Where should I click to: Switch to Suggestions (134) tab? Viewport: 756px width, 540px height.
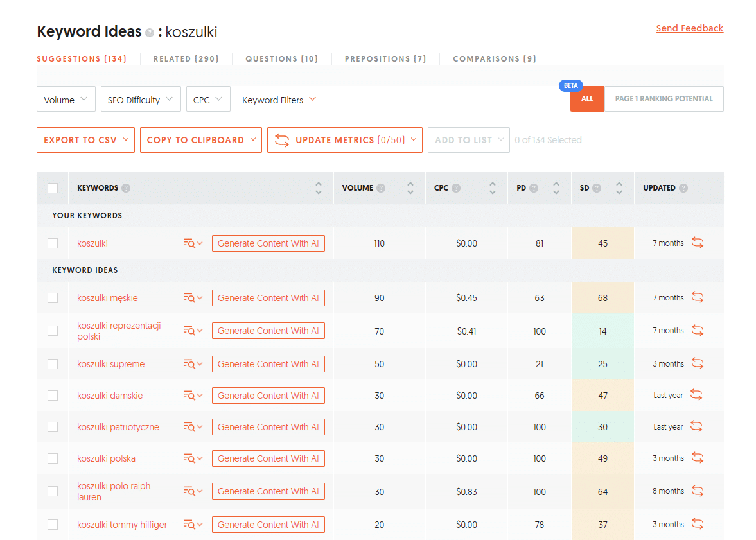pos(82,59)
